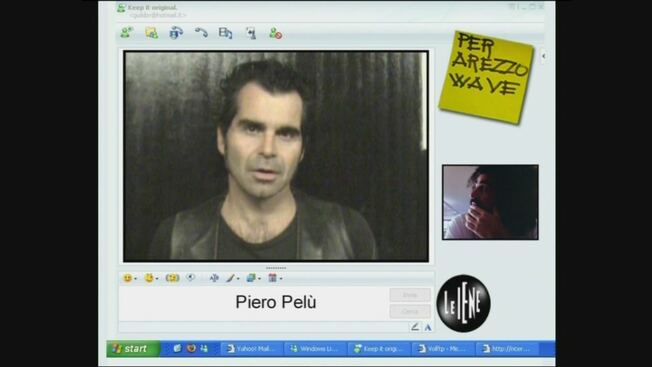Click the Invia send button
The image size is (652, 367).
point(410,295)
